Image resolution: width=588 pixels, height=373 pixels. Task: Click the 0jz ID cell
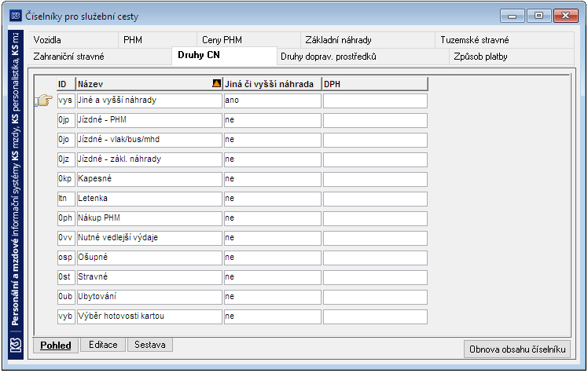tap(66, 159)
